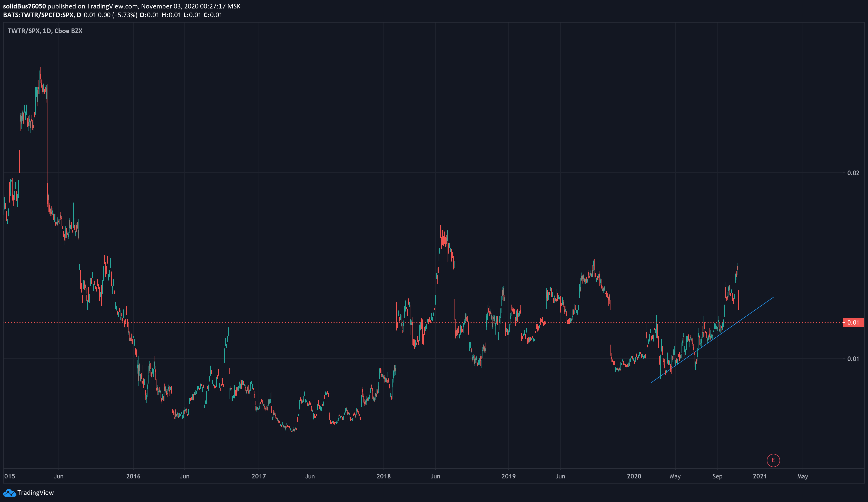
Task: Click the 0.02 price axis label
Action: [x=853, y=173]
